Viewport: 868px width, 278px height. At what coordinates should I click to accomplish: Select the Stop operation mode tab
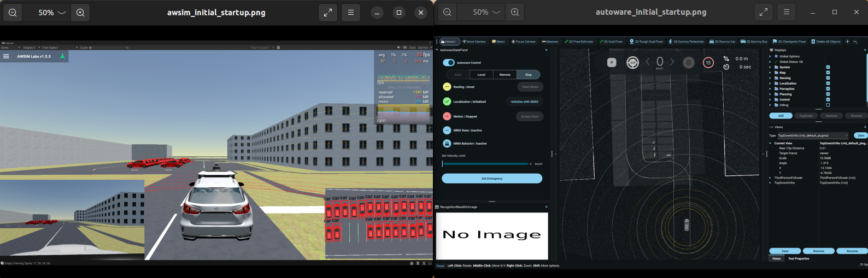529,75
